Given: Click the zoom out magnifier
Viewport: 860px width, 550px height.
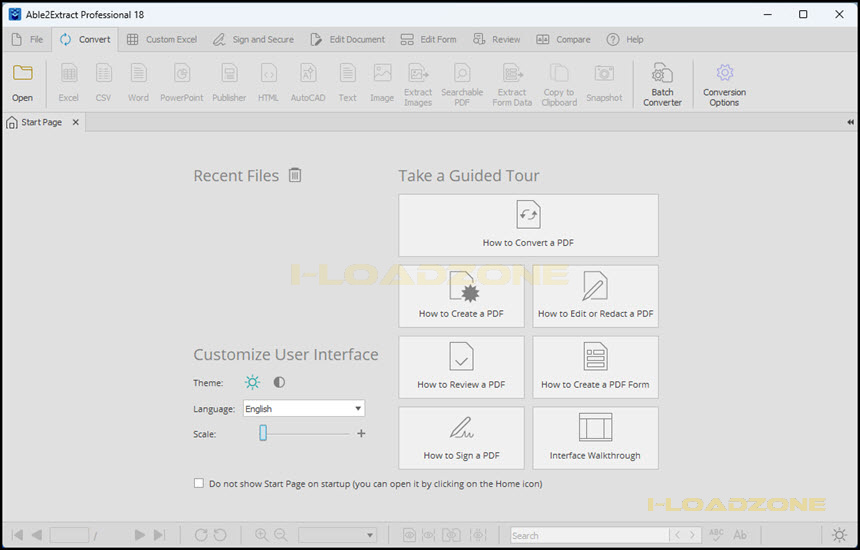Looking at the screenshot, I should 280,535.
